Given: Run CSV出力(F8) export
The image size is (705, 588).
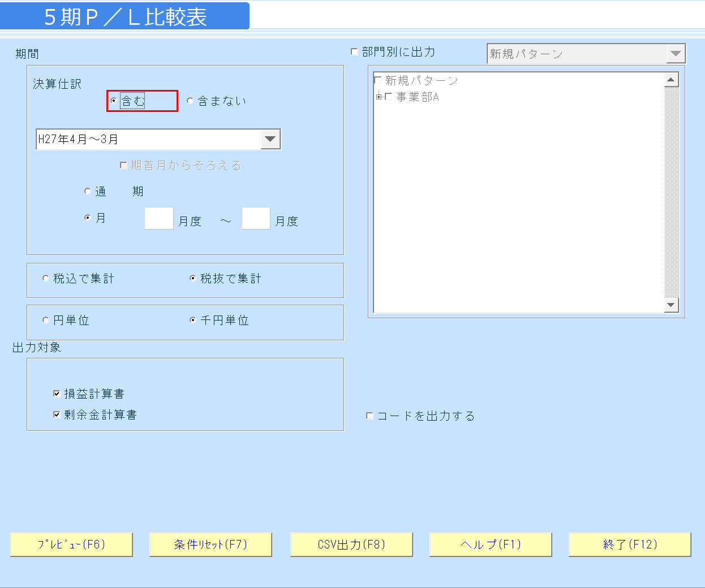Looking at the screenshot, I should click(351, 544).
